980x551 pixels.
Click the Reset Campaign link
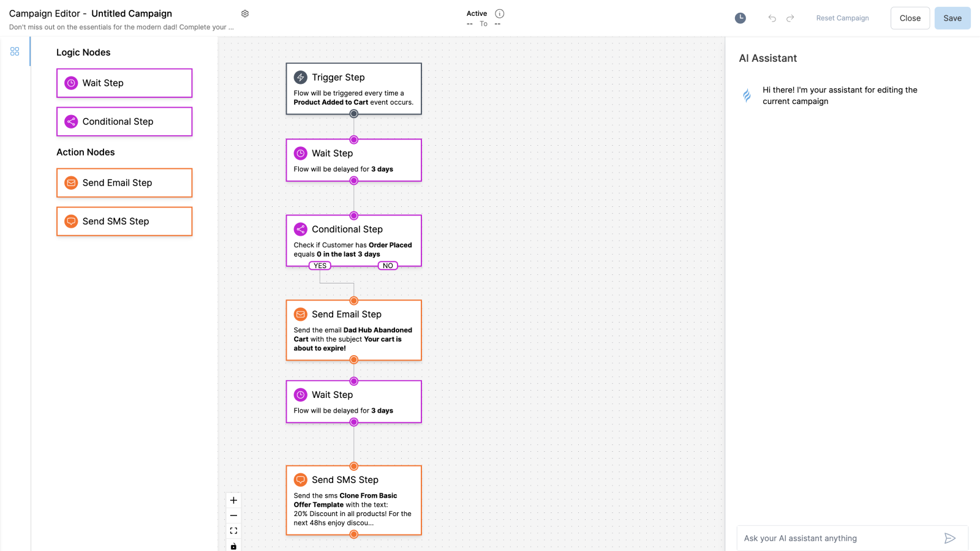842,18
